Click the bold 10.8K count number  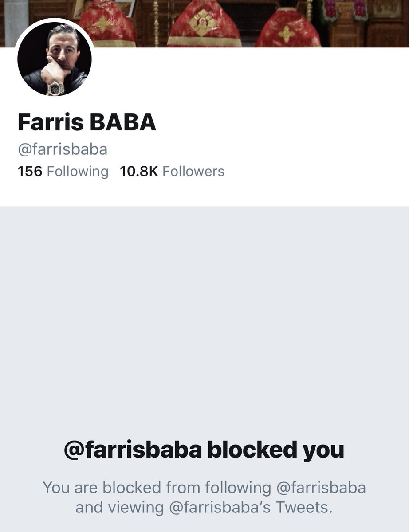pyautogui.click(x=139, y=171)
